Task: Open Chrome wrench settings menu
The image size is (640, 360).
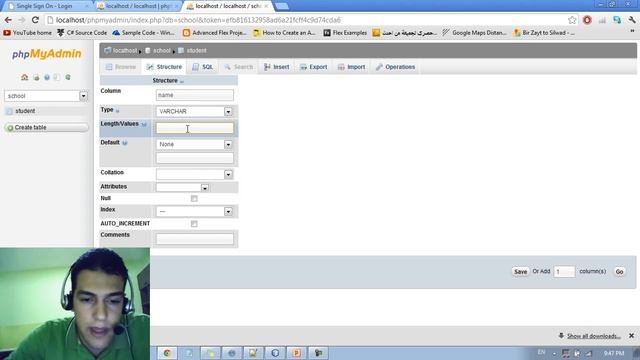Action: pyautogui.click(x=632, y=20)
